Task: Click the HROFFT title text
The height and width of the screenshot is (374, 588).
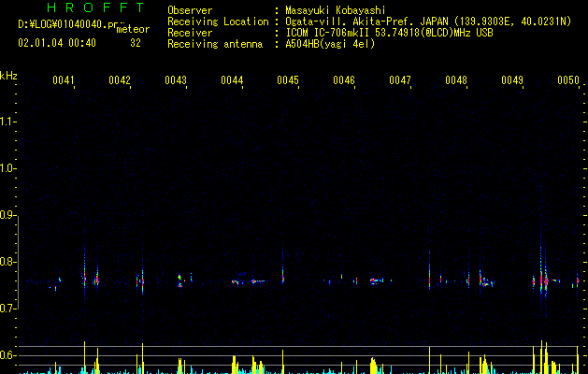Action: pyautogui.click(x=95, y=7)
